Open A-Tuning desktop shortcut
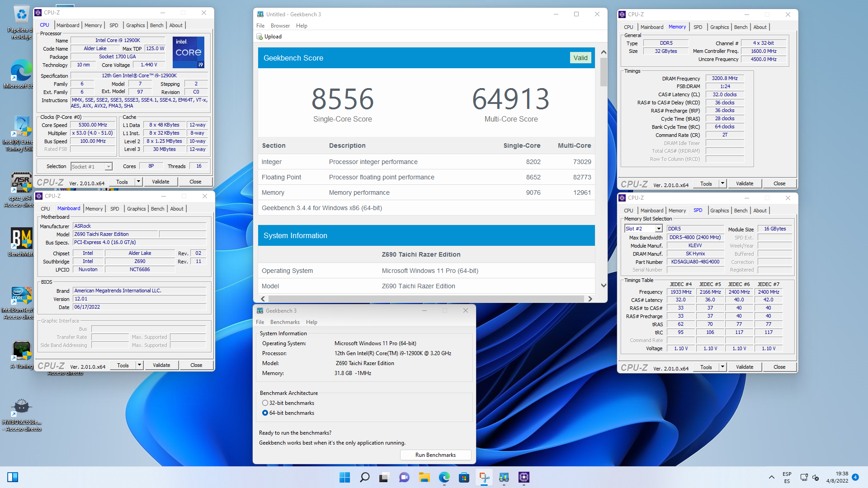Screen dimensions: 868x488 [21, 355]
